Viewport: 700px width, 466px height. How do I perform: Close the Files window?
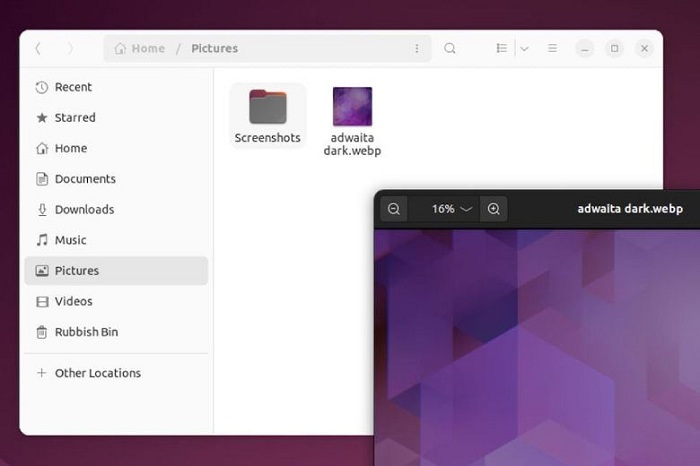[644, 48]
